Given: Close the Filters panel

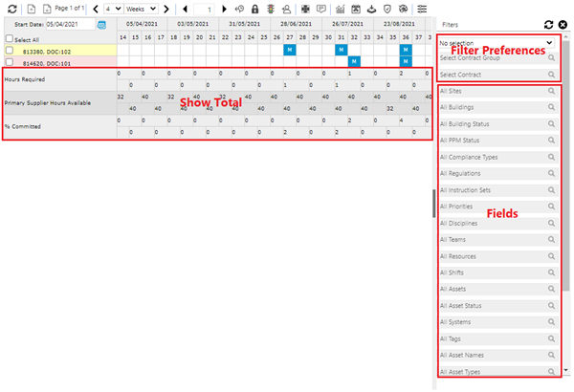Looking at the screenshot, I should click(563, 24).
